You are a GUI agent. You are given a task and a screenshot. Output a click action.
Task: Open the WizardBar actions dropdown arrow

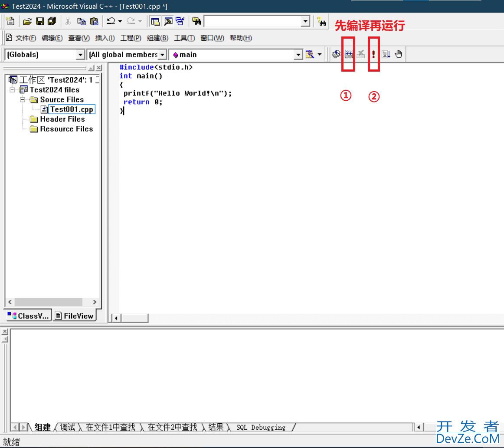click(319, 54)
